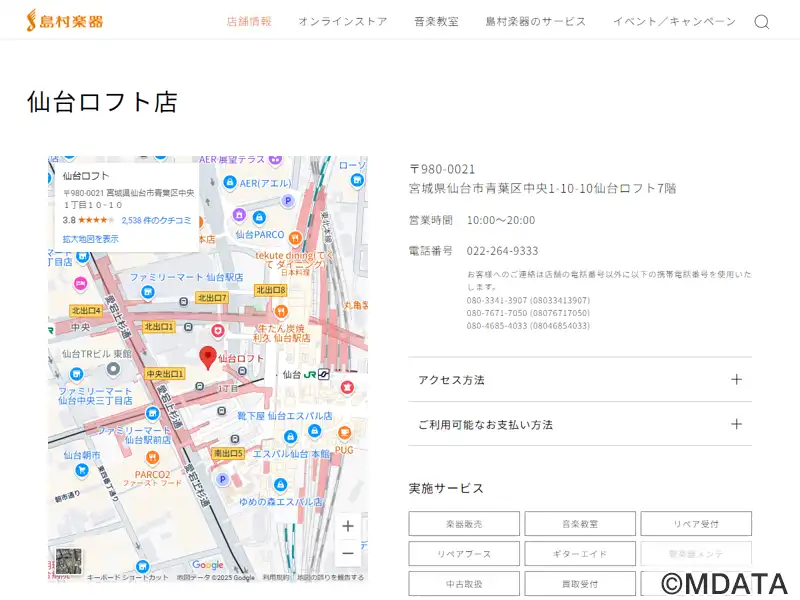Screen dimensions: 800x600
Task: Switch map to satellite view thumbnail
Action: click(69, 561)
